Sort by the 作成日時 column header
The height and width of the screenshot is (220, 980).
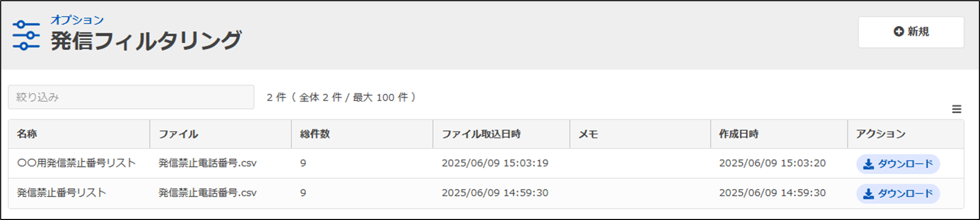click(739, 134)
